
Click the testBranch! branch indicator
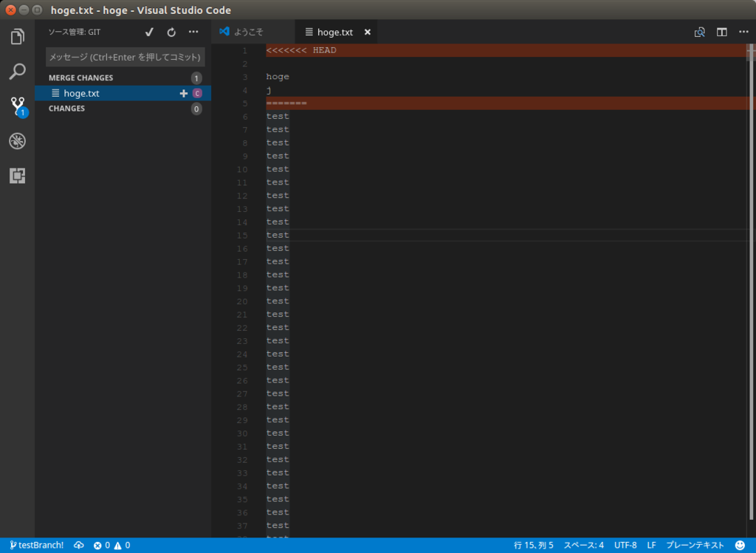point(37,545)
